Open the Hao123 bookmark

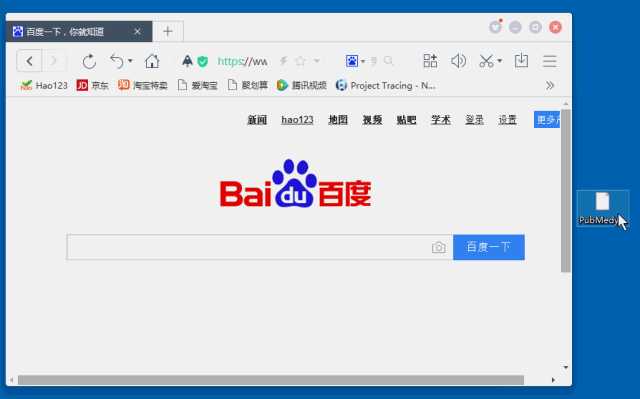pyautogui.click(x=44, y=85)
